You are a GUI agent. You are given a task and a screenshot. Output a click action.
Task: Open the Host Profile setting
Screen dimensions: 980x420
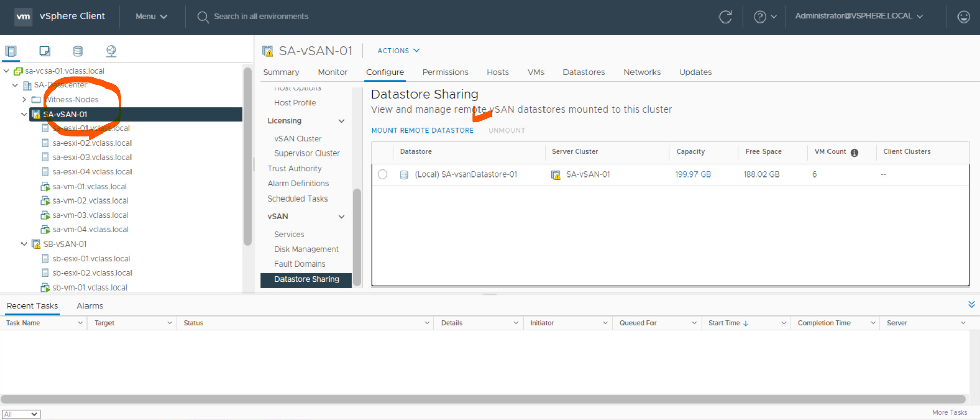pyautogui.click(x=295, y=103)
